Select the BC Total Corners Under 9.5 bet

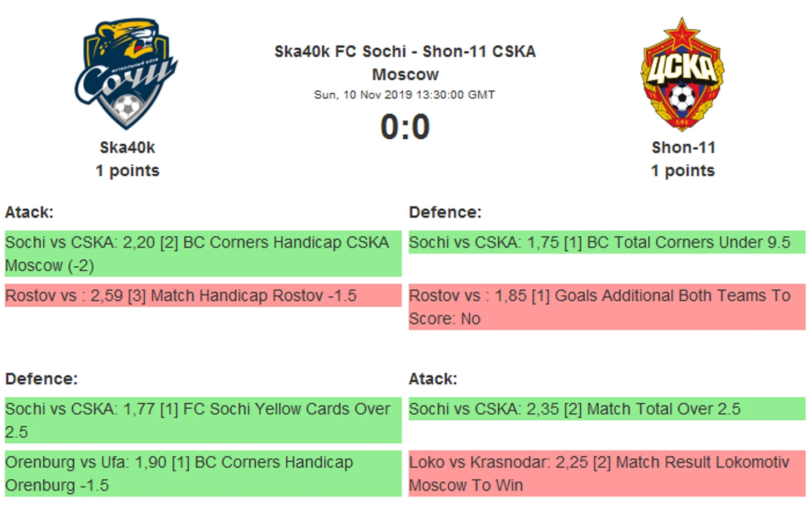click(x=607, y=242)
